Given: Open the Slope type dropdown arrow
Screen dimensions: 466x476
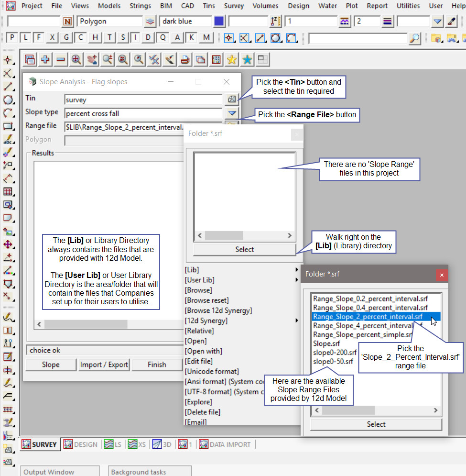Looking at the screenshot, I should pos(232,113).
